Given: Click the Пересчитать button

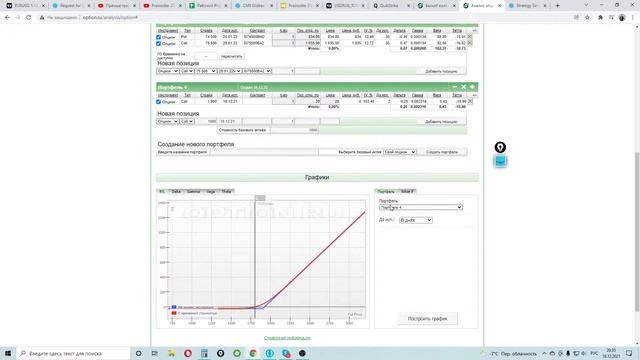Looking at the screenshot, I should (x=231, y=56).
